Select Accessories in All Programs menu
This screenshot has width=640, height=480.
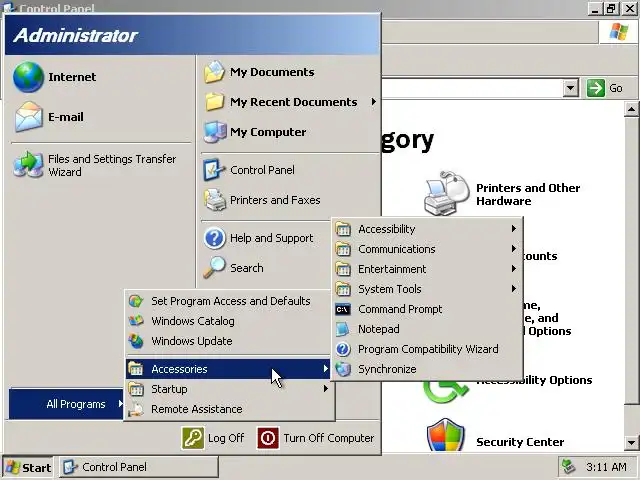pyautogui.click(x=229, y=369)
